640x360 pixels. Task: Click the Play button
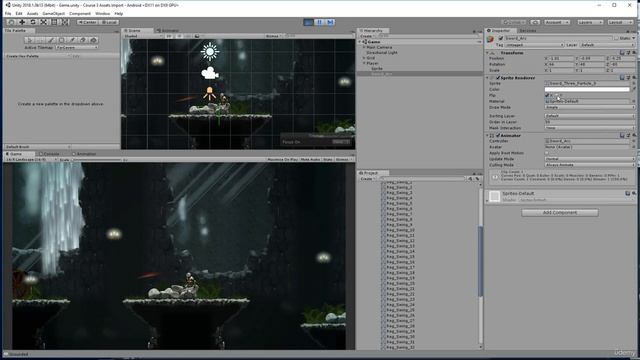tap(309, 22)
